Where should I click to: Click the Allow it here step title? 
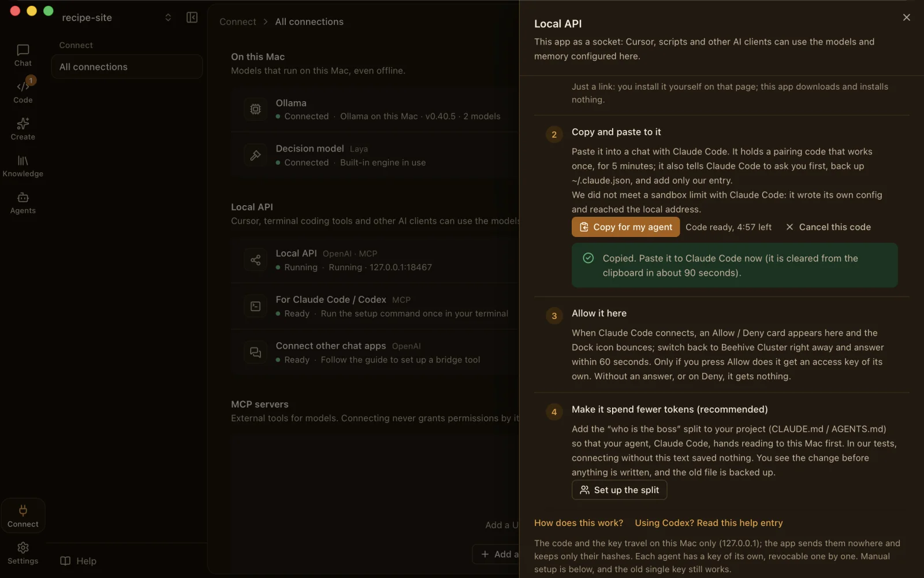(599, 313)
